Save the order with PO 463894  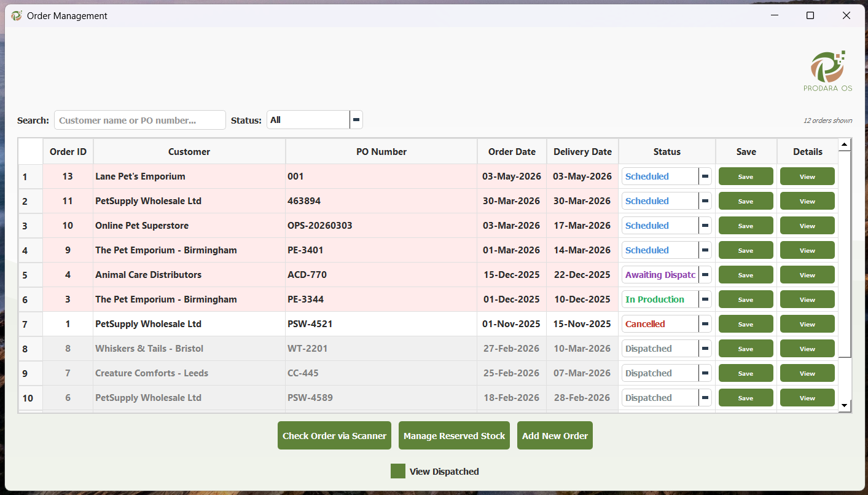click(746, 201)
